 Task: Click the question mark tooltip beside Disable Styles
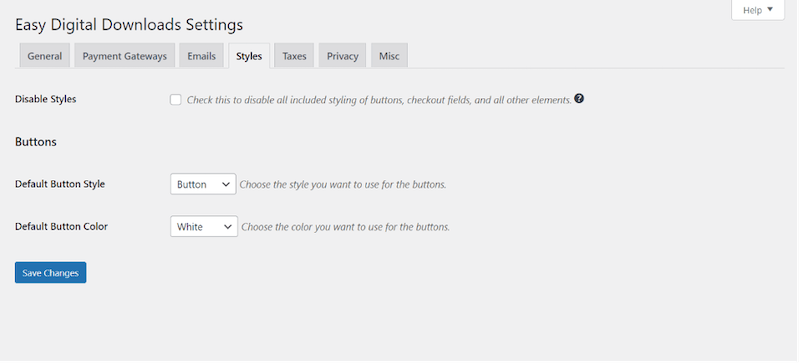point(579,99)
